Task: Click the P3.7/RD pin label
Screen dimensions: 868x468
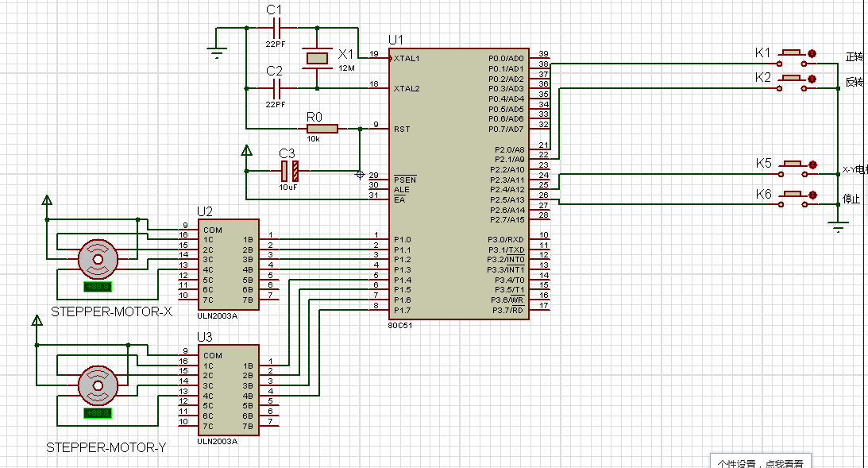Action: coord(507,310)
